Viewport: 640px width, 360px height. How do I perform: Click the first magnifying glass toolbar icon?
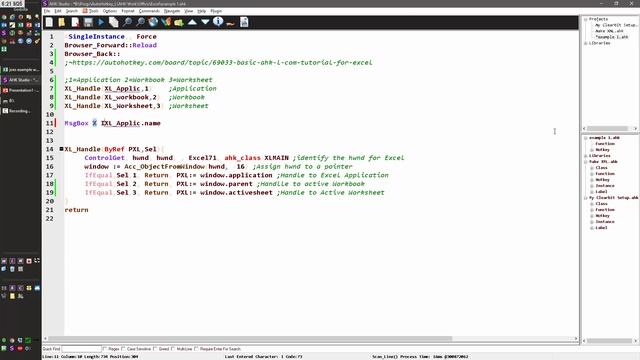point(127,22)
